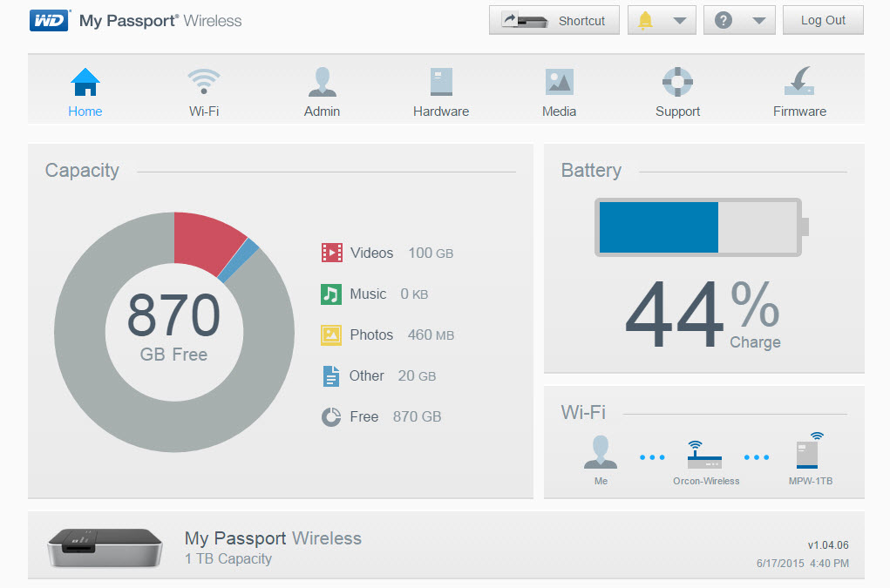
Task: Open the Wi-Fi settings icon
Action: pyautogui.click(x=204, y=82)
